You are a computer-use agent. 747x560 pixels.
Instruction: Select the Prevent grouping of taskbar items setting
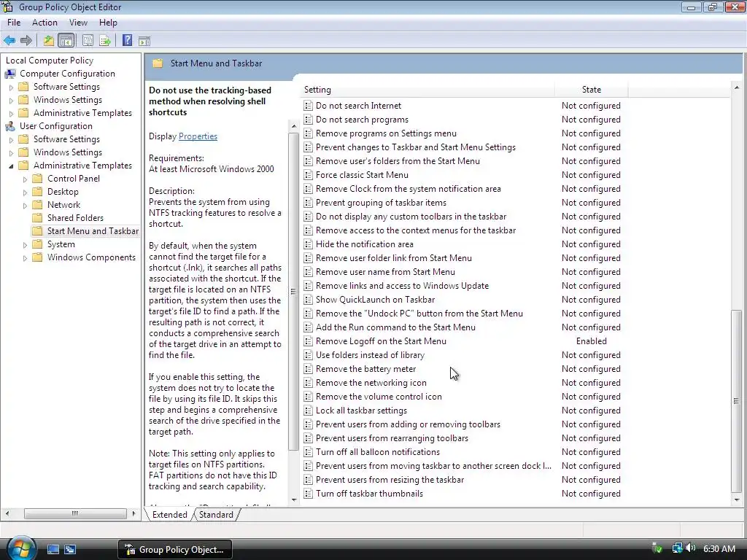coord(381,203)
